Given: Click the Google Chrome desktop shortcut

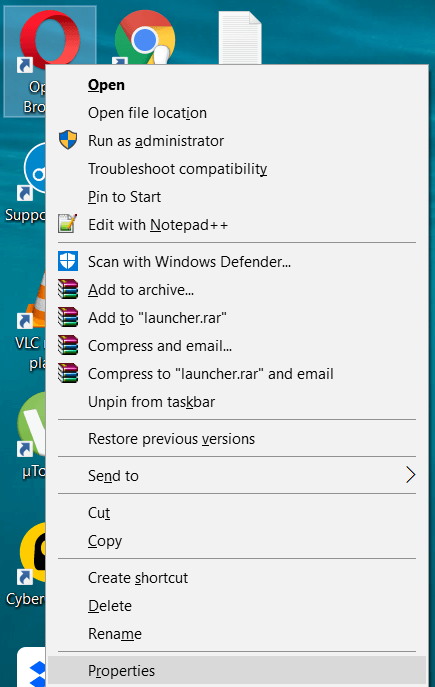Looking at the screenshot, I should point(145,37).
